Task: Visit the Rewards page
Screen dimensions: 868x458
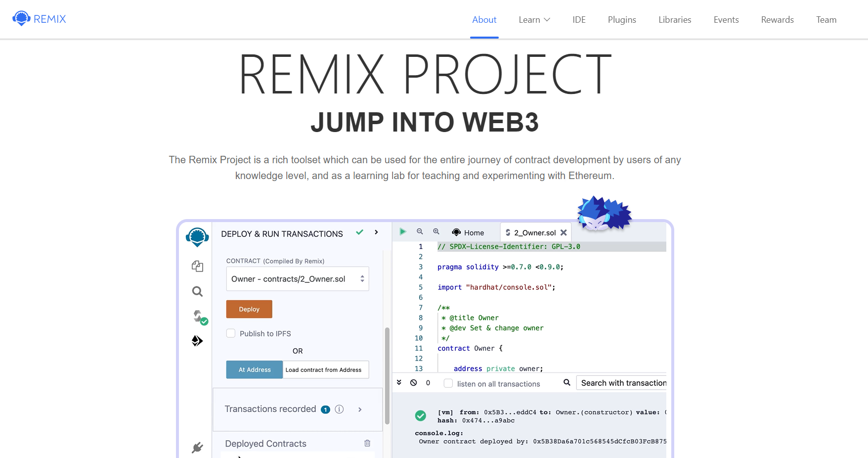Action: tap(777, 20)
